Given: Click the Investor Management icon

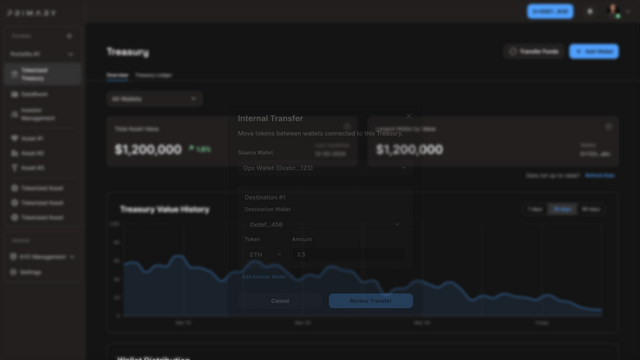Looking at the screenshot, I should [15, 114].
